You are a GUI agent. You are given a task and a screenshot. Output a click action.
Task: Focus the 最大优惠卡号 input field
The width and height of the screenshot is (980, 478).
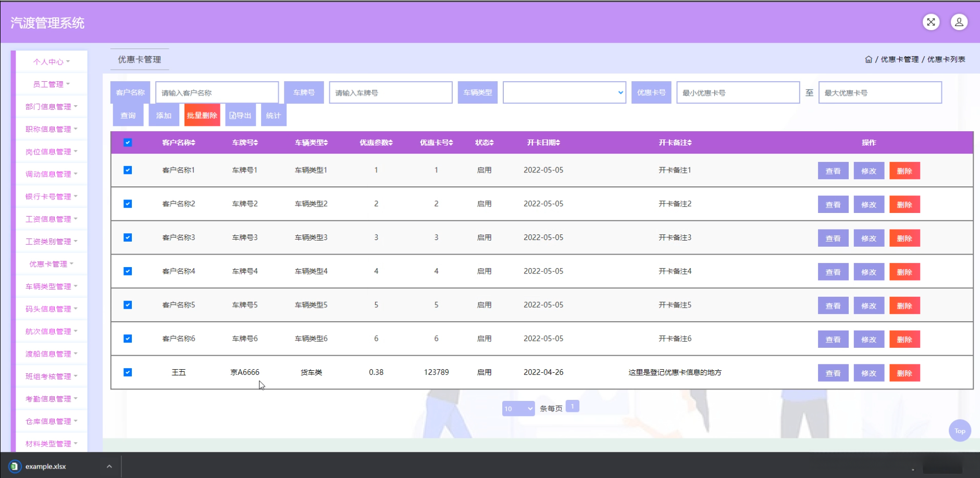(880, 93)
